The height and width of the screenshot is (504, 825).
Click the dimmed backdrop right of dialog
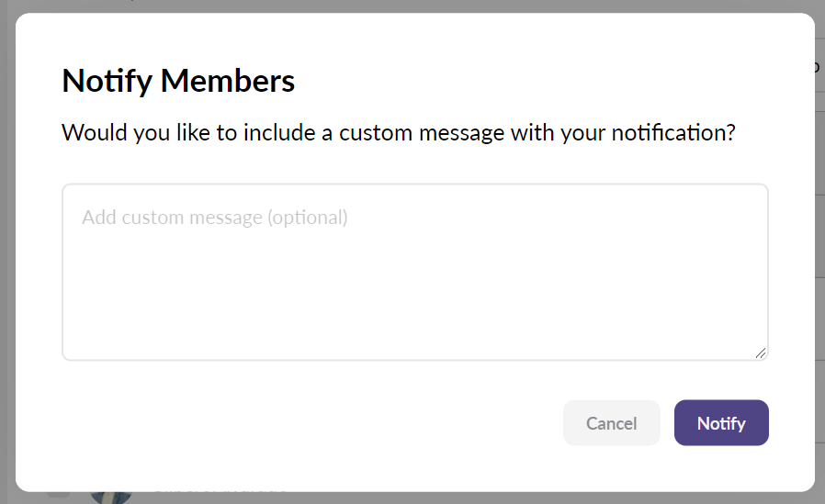point(819,275)
